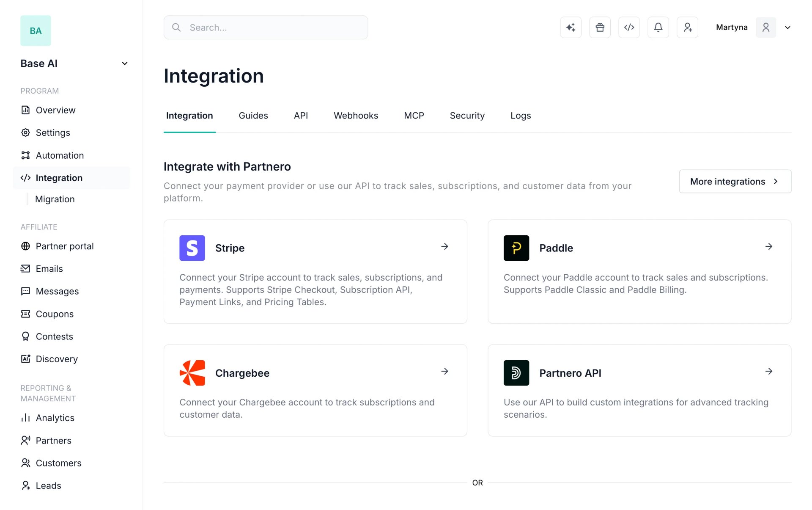812x510 pixels.
Task: Click the Settings gear icon
Action: click(x=25, y=132)
